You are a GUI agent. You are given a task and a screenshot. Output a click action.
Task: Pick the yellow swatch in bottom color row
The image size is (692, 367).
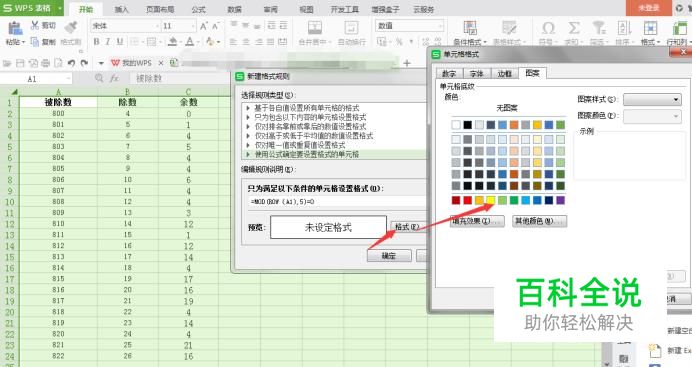click(x=491, y=201)
